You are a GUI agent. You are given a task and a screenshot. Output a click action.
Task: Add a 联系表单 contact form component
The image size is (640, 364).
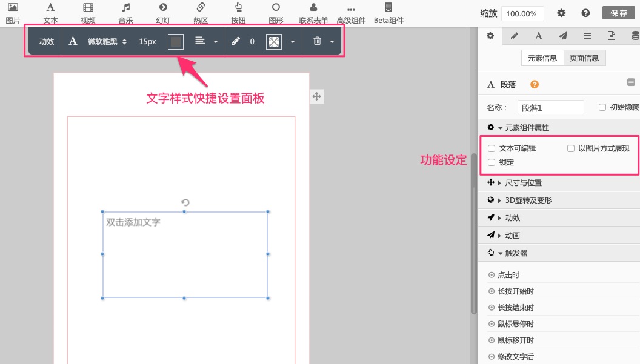[x=313, y=8]
